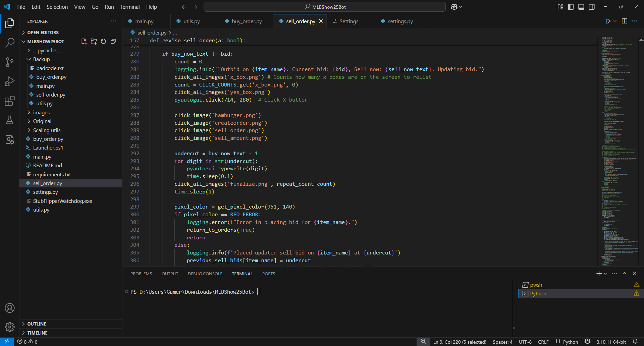Select the Python 3.10.11 interpreter in status bar

(611, 342)
